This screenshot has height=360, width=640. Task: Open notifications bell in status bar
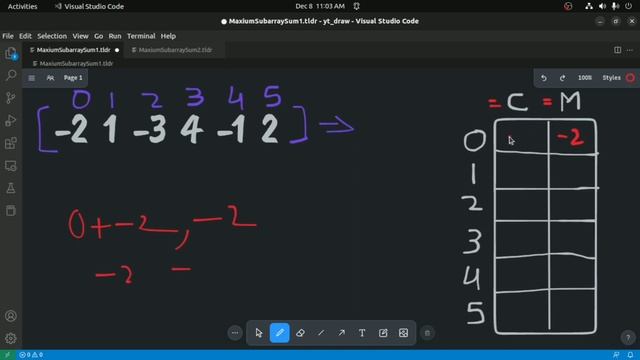[x=630, y=355]
